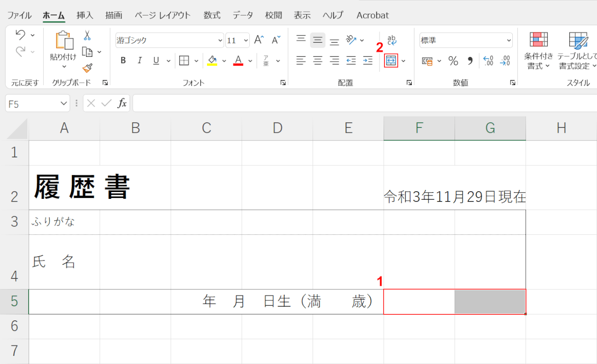Image resolution: width=597 pixels, height=364 pixels.
Task: Apply percent style with % icon
Action: coord(453,61)
